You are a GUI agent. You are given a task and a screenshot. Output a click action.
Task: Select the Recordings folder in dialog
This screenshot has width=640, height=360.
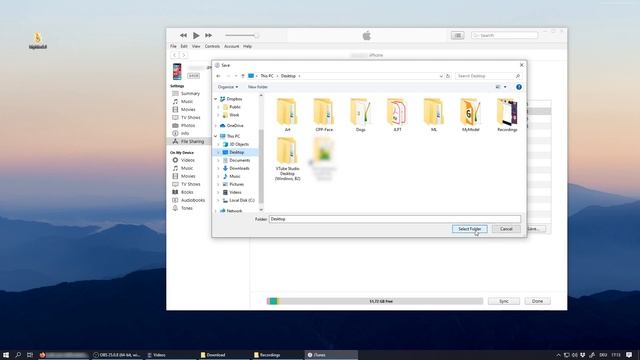[x=507, y=115]
